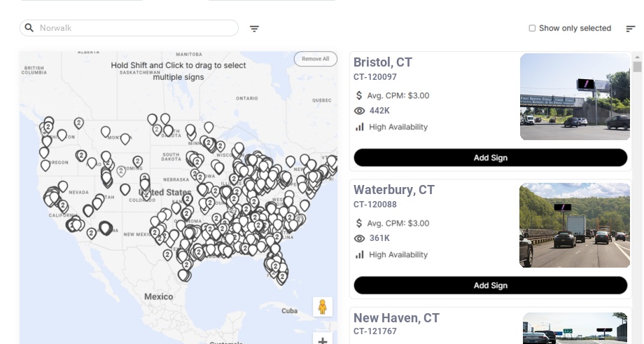Click Bristol's impressions eye icon
Image resolution: width=644 pixels, height=344 pixels.
(360, 111)
